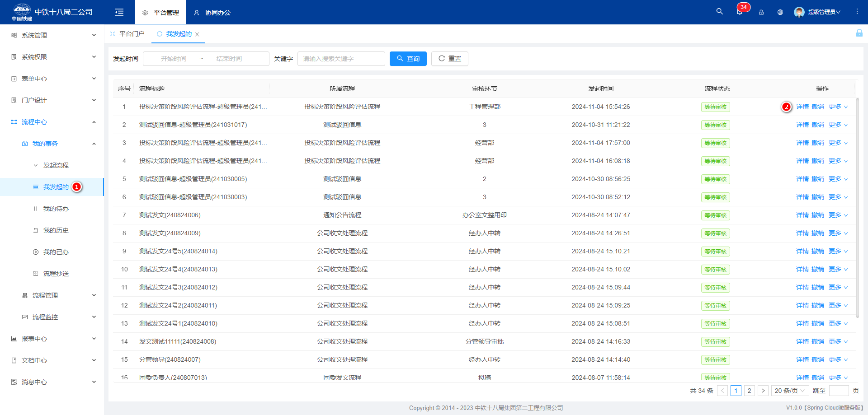Click the 流程监控 monitor icon
The image size is (868, 415).
click(25, 317)
